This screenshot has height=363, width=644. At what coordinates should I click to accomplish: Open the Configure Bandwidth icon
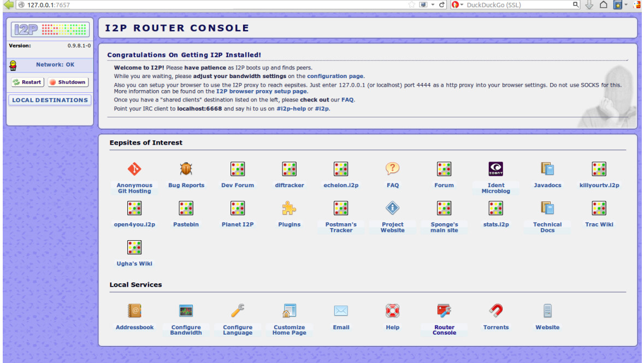(186, 311)
